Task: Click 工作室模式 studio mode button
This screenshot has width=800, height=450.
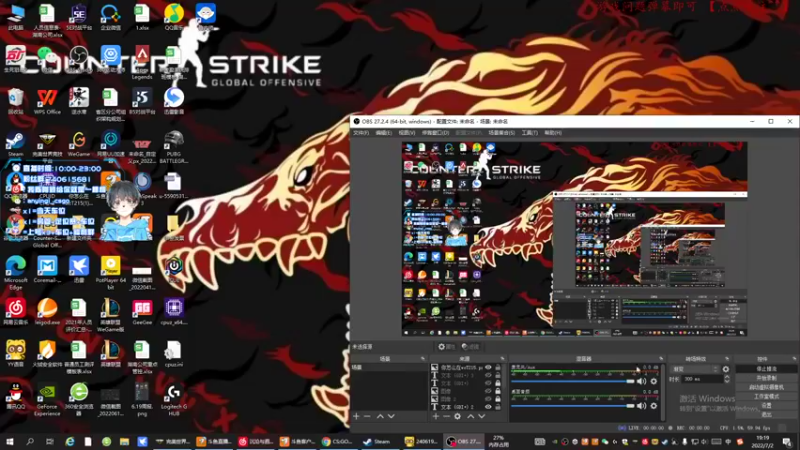Action: [x=766, y=396]
